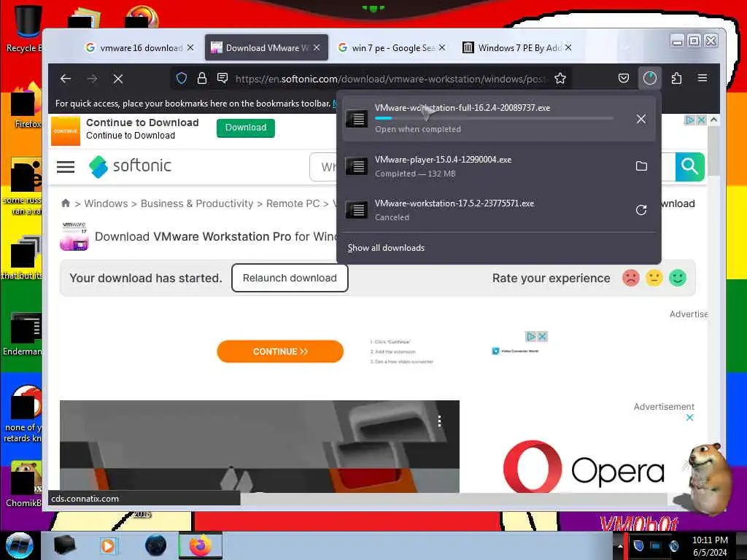Retry the canceled VMware-workstation-17.5.2 download
The image size is (747, 560).
click(641, 210)
